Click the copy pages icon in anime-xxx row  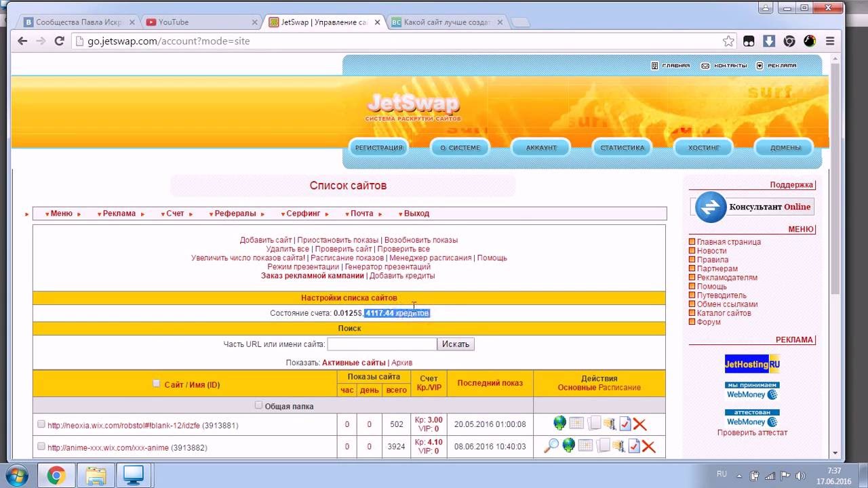[603, 446]
